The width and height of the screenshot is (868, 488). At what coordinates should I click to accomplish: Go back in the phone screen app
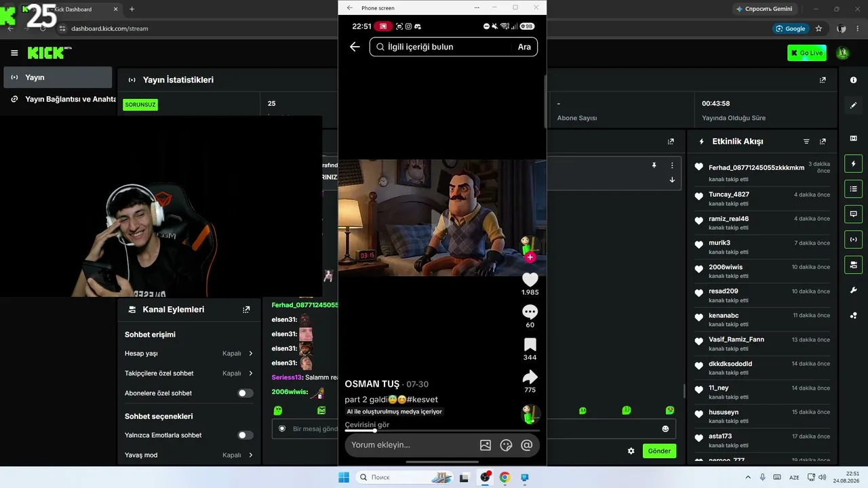coord(355,47)
